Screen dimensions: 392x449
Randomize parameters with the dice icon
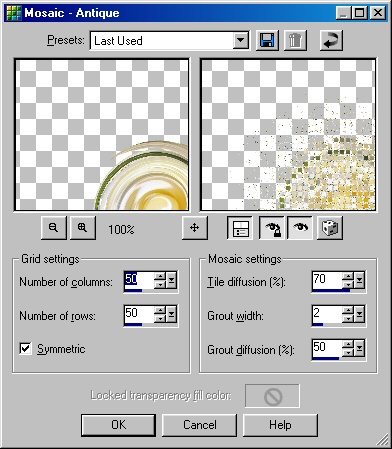[330, 228]
